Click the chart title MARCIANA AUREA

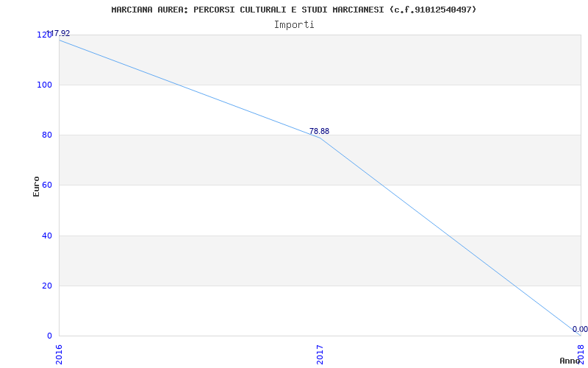pyautogui.click(x=293, y=10)
